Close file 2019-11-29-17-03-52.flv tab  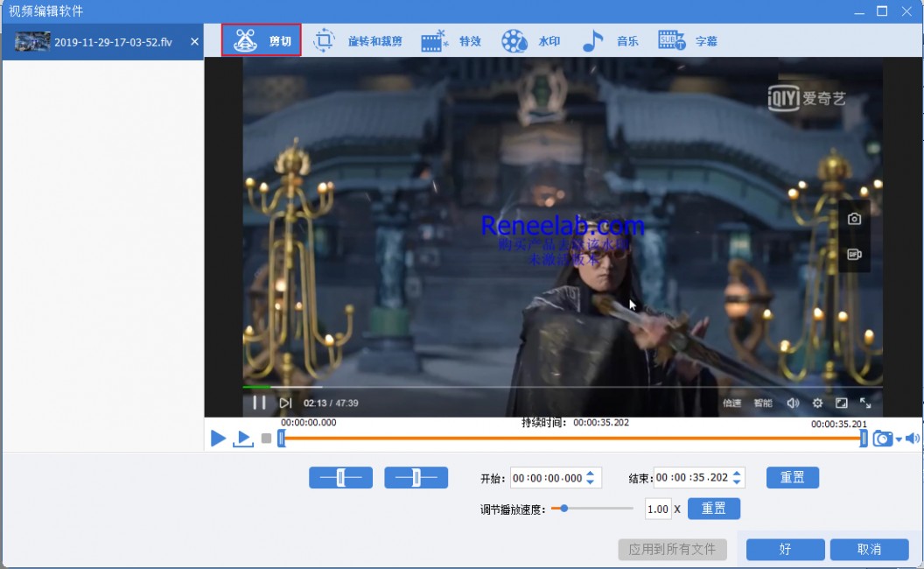click(194, 42)
